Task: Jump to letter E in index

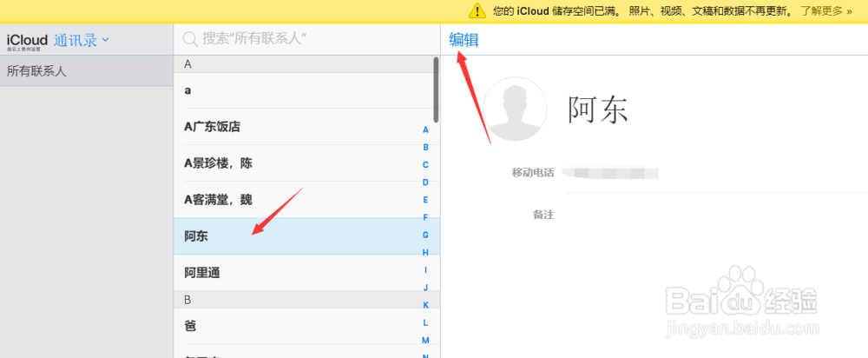Action: 425,200
